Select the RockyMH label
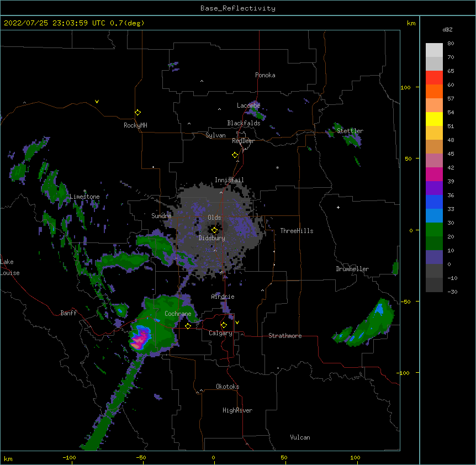 135,125
